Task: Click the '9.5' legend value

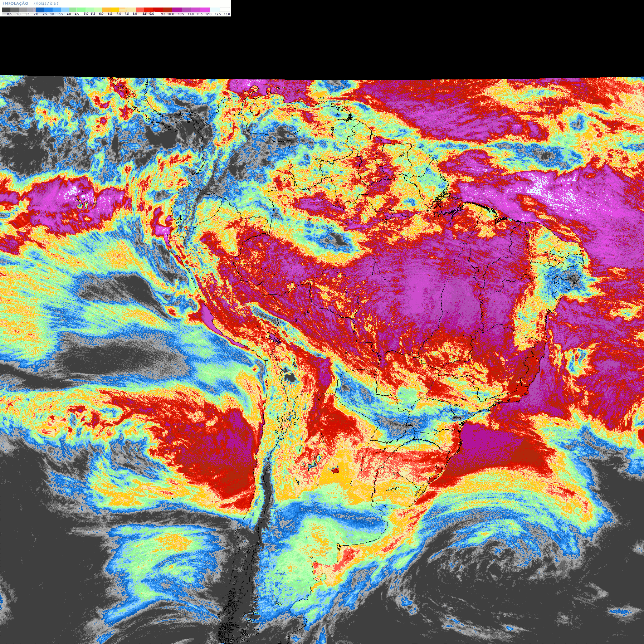Action: pos(163,14)
